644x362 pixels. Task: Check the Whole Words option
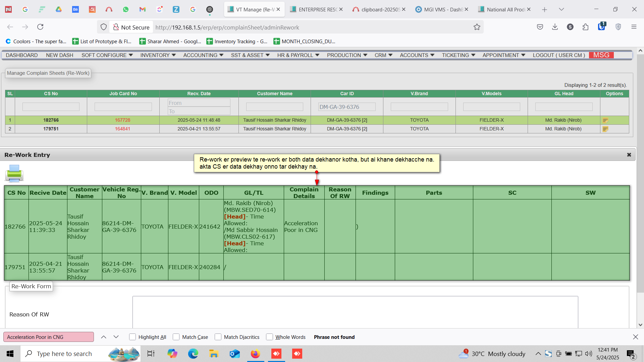269,337
